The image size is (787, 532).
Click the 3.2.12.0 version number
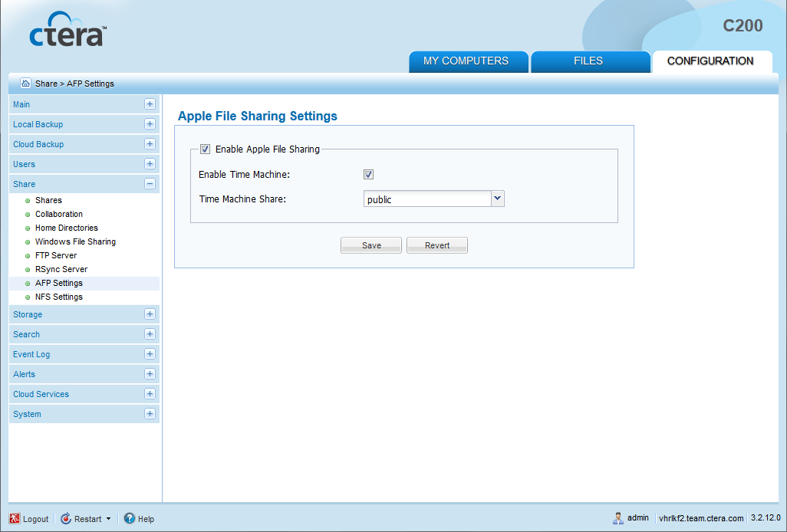[x=766, y=517]
